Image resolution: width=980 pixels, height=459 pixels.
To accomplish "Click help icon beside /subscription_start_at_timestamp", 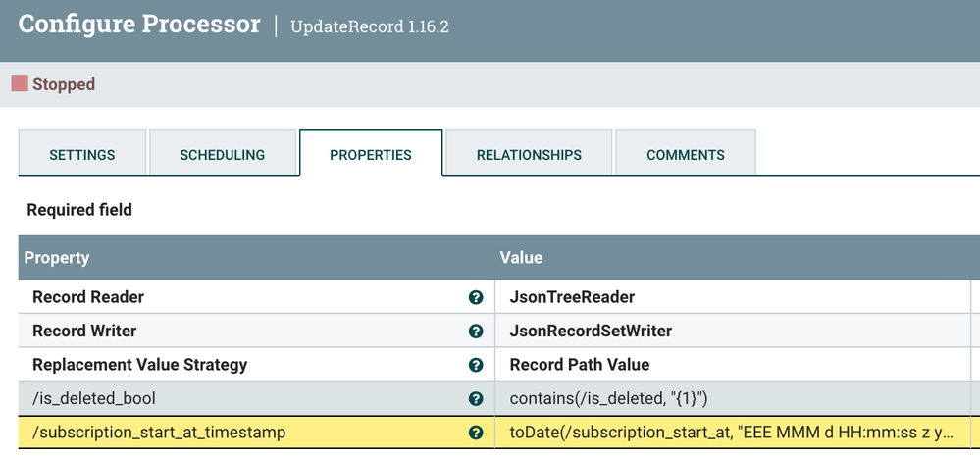I will 476,433.
